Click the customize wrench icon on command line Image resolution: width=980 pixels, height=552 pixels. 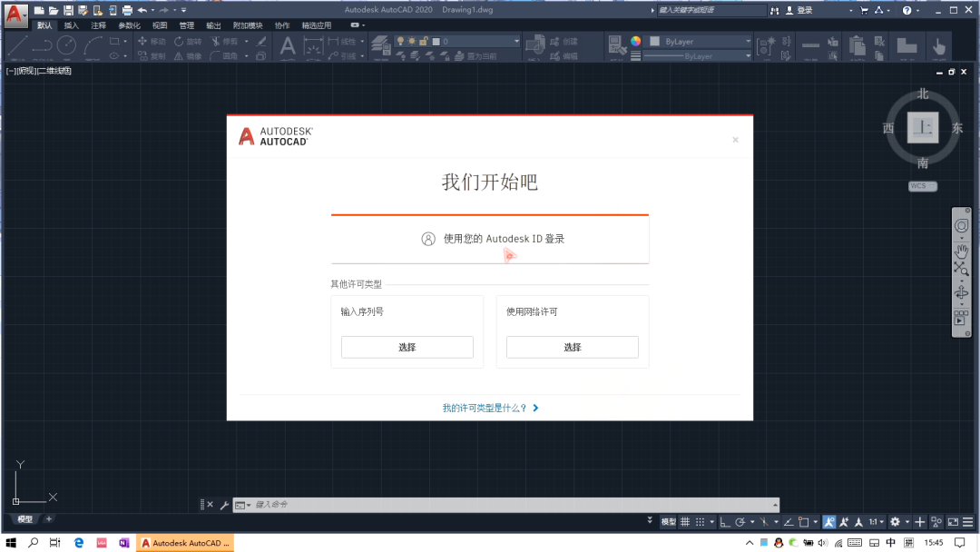pyautogui.click(x=224, y=505)
